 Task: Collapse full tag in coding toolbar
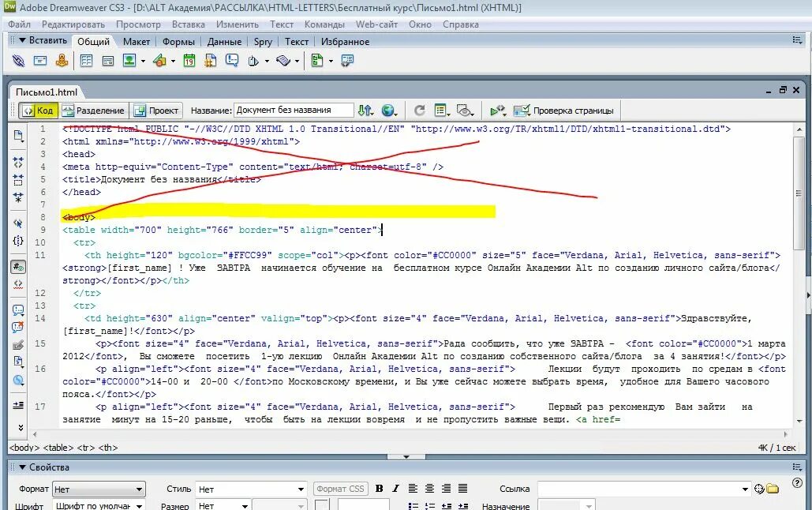[18, 162]
